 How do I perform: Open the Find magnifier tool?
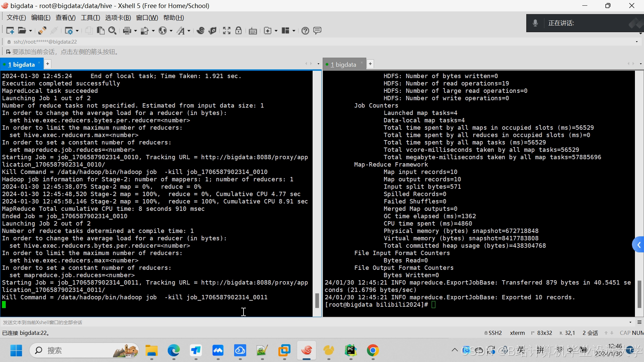112,31
